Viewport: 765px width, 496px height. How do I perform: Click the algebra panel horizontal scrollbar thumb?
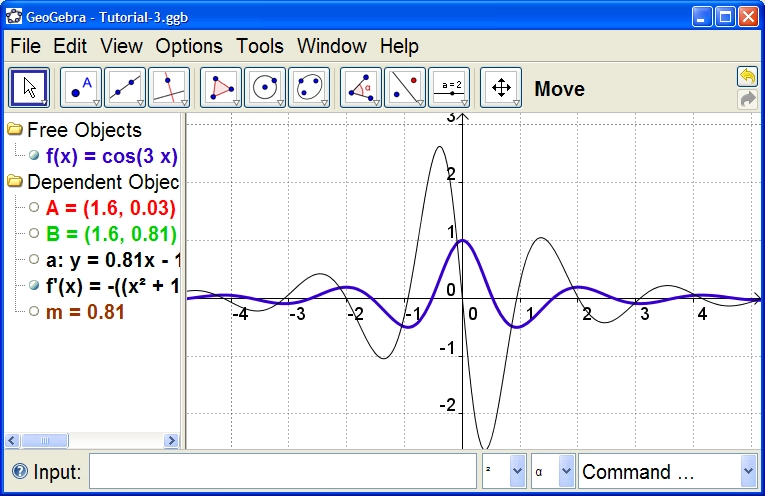(45, 441)
